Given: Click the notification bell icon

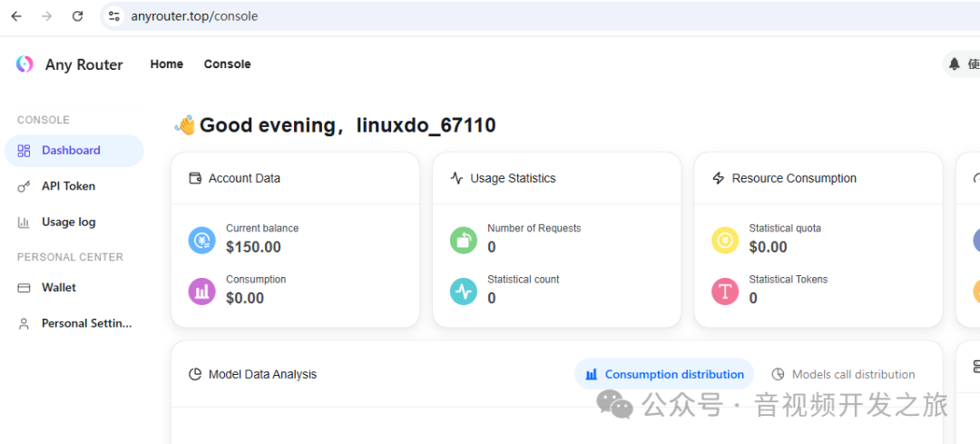Looking at the screenshot, I should pos(955,64).
